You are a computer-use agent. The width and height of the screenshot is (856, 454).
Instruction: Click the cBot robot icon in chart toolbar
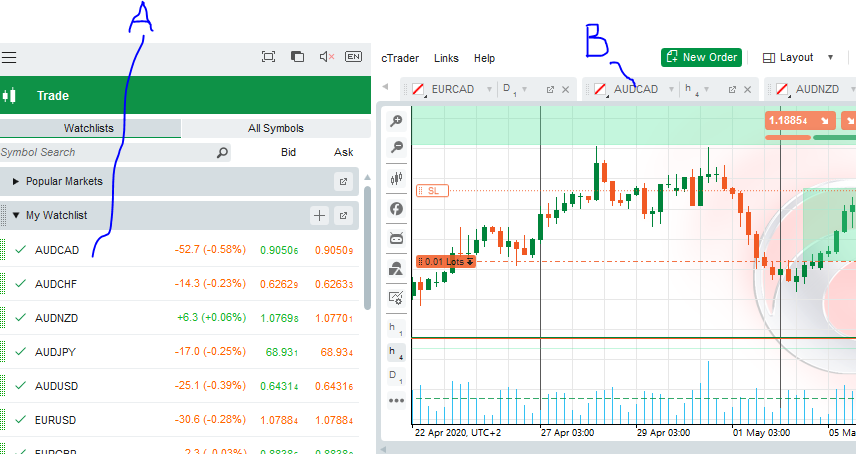click(x=396, y=238)
